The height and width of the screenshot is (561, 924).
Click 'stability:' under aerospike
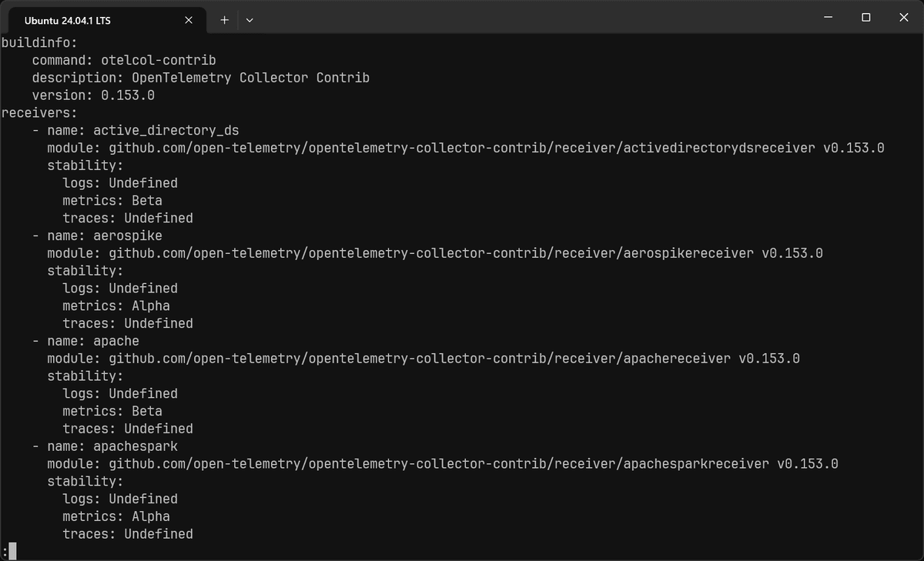85,271
